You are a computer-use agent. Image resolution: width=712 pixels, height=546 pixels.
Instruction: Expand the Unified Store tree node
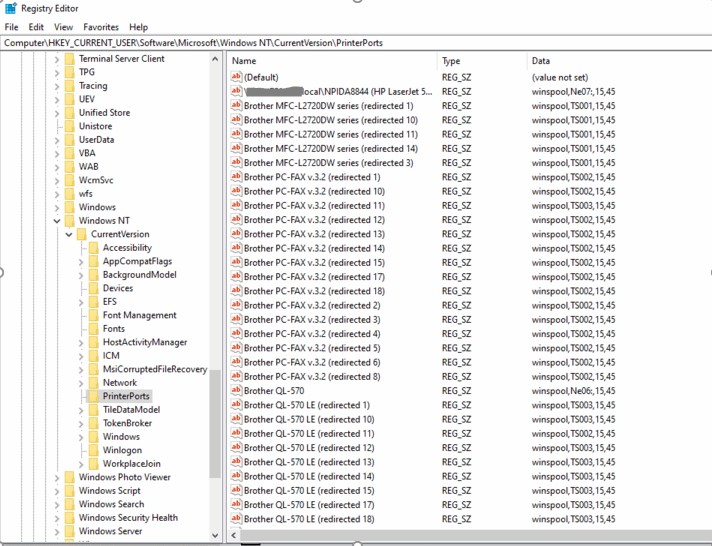tap(57, 113)
